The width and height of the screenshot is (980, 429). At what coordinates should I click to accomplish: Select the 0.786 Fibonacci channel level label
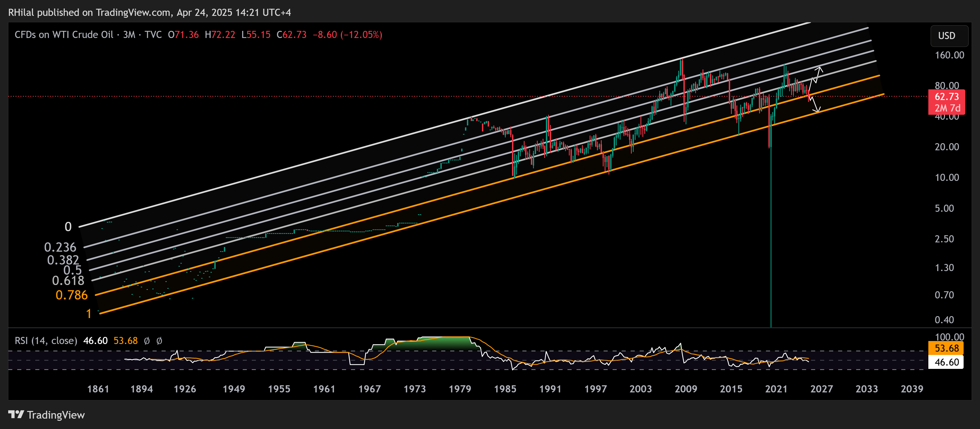[x=72, y=295]
